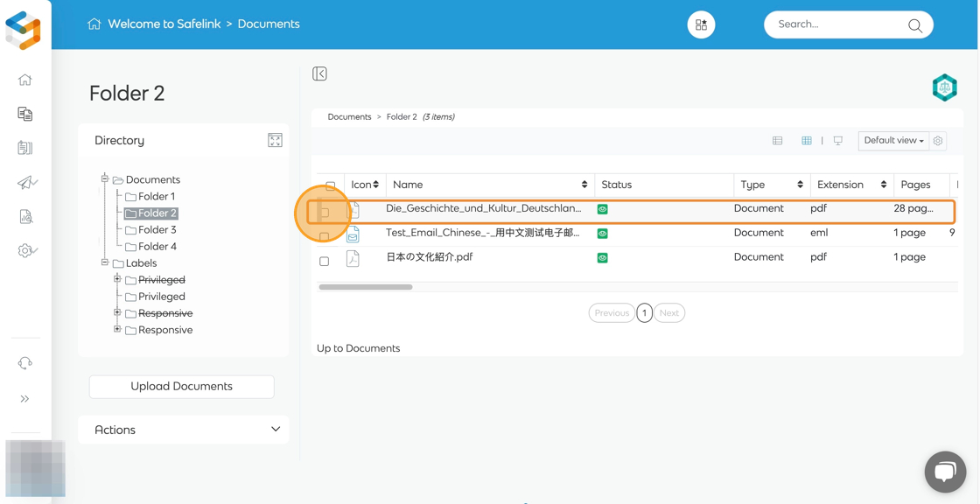Open the chat bubble widget
Viewport: 980px width, 504px height.
click(x=945, y=472)
